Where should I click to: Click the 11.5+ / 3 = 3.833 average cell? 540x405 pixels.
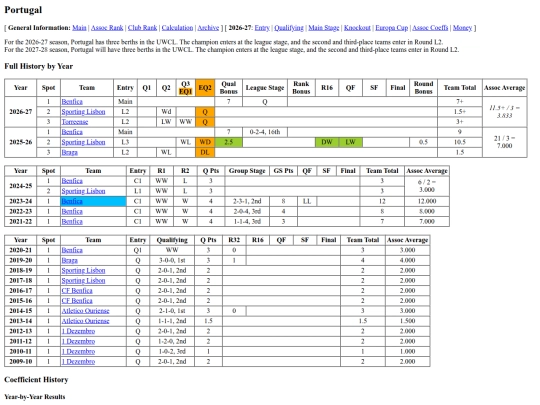505,112
